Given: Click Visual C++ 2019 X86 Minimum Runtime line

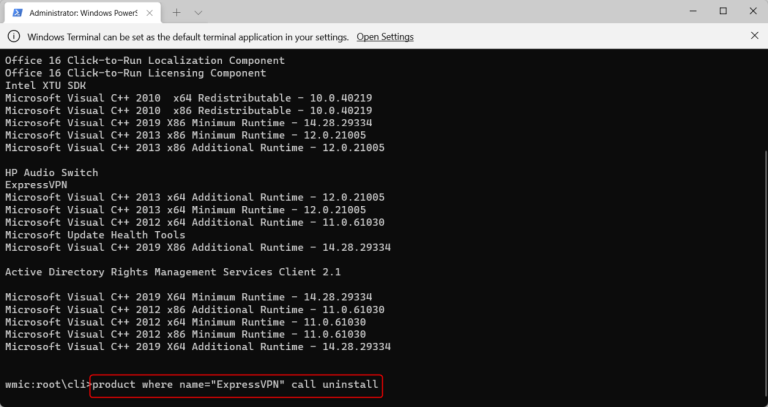Looking at the screenshot, I should (189, 123).
